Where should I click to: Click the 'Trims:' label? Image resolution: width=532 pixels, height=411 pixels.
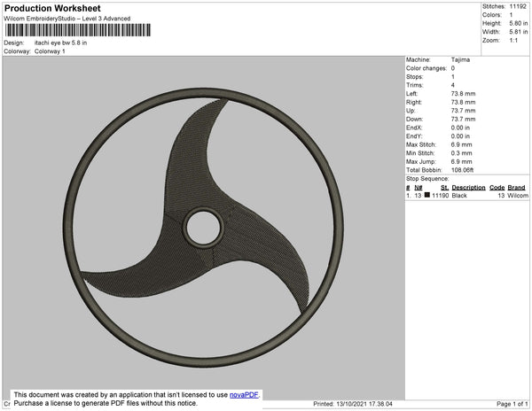tap(415, 85)
